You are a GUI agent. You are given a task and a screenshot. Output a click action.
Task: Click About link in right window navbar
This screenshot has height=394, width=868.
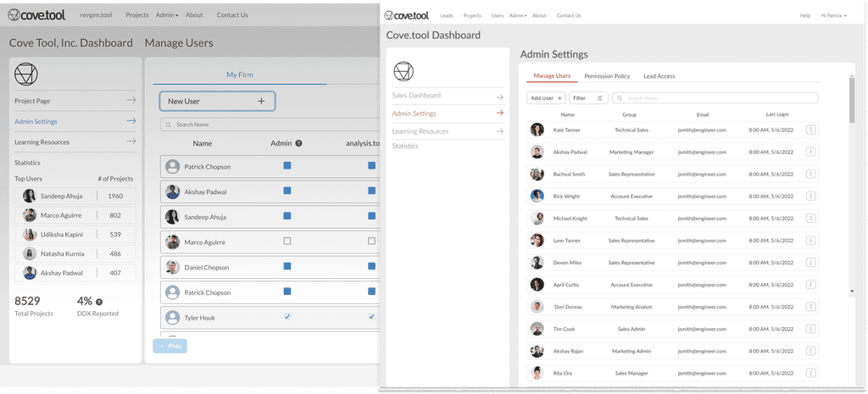(539, 15)
